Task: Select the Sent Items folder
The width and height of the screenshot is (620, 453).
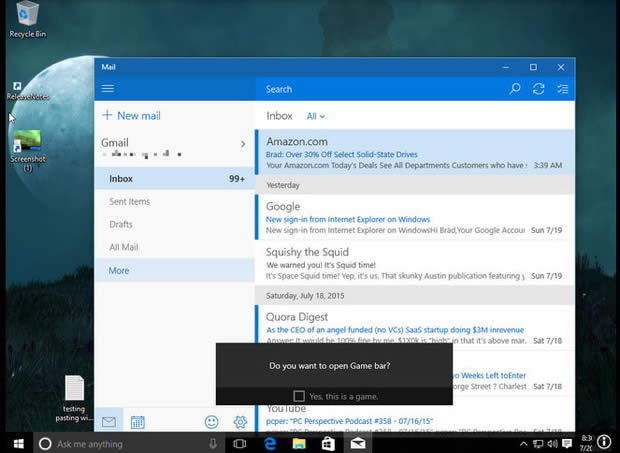Action: 130,202
